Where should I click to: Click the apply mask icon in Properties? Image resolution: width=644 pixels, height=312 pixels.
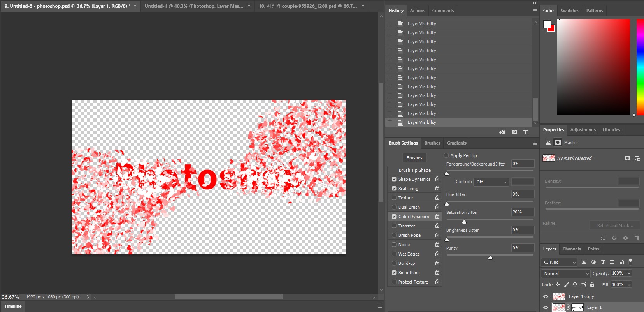[614, 238]
